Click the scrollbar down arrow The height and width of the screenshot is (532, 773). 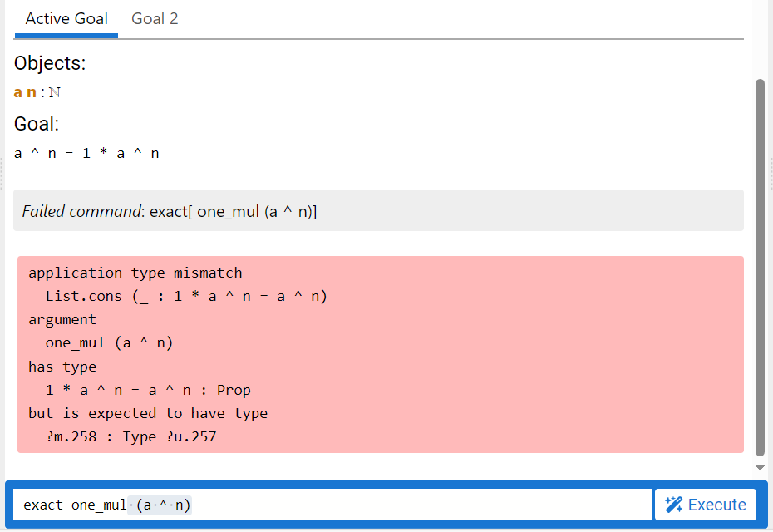click(x=760, y=467)
